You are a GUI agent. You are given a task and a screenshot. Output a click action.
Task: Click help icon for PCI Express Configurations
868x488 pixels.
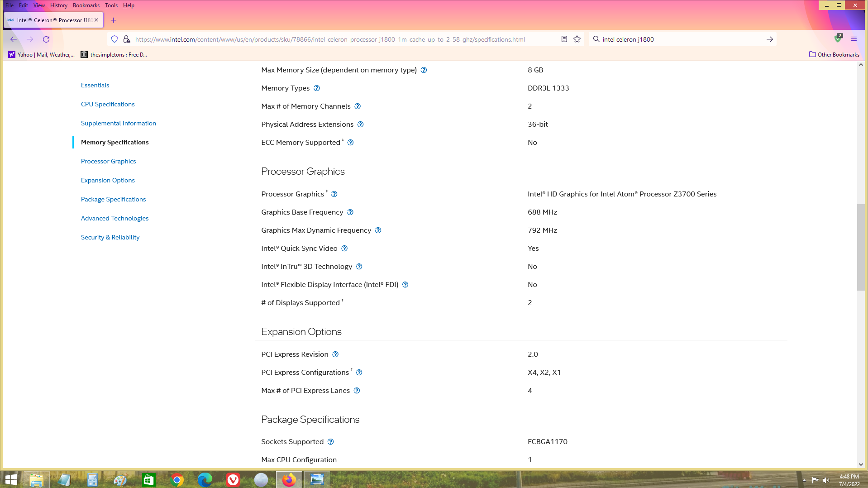click(359, 373)
